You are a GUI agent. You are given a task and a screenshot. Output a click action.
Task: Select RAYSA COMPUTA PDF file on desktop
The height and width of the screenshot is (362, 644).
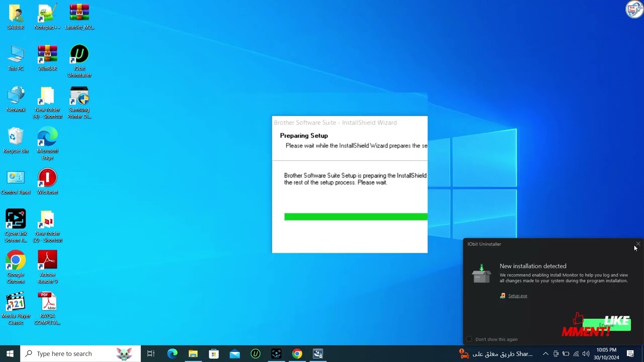(47, 309)
